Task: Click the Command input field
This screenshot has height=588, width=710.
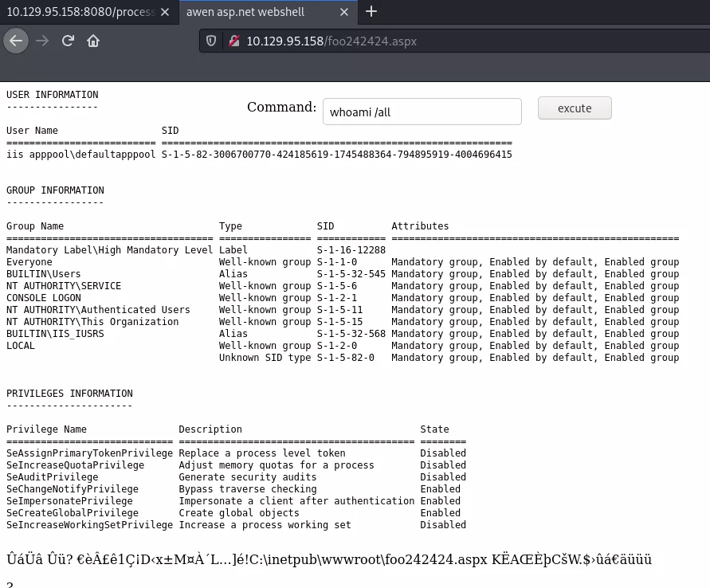Action: pos(422,112)
